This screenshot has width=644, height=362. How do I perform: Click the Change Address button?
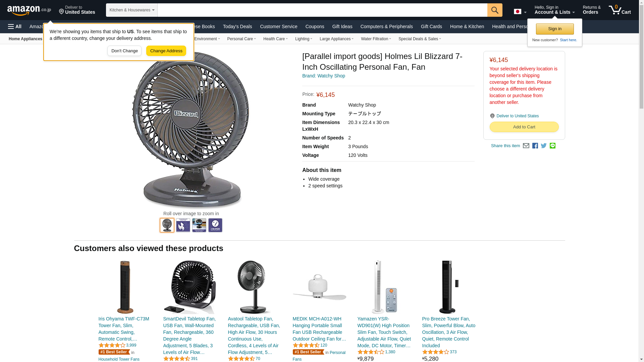(166, 51)
